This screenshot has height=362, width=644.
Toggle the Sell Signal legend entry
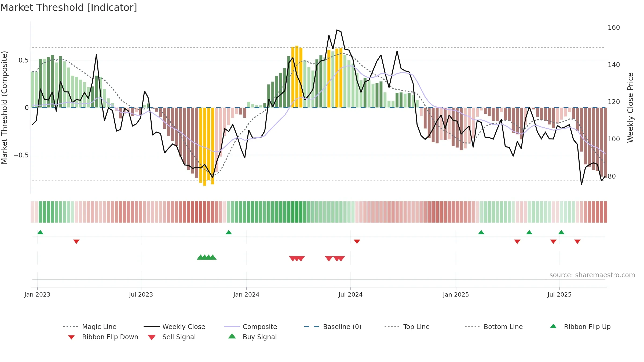[172, 337]
